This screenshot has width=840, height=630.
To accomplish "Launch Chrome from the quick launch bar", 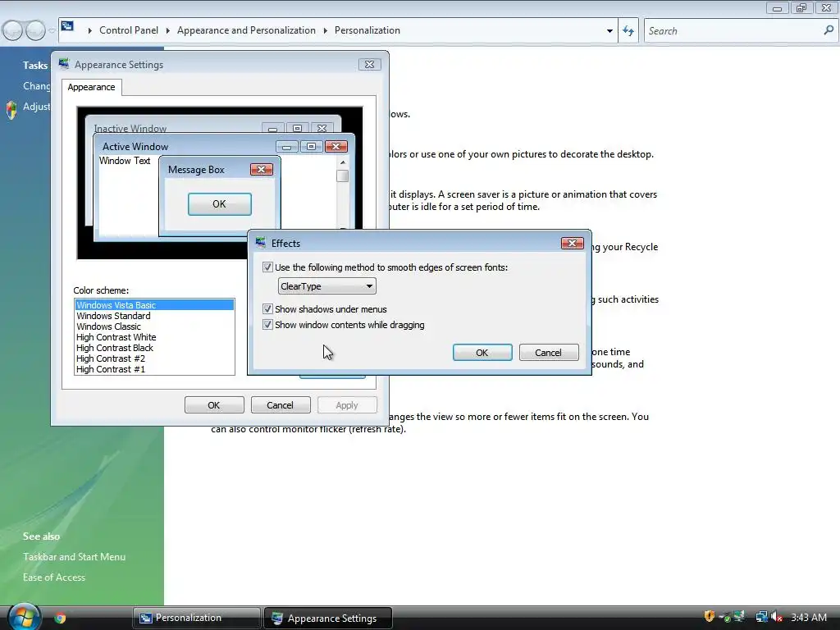I will click(x=60, y=618).
